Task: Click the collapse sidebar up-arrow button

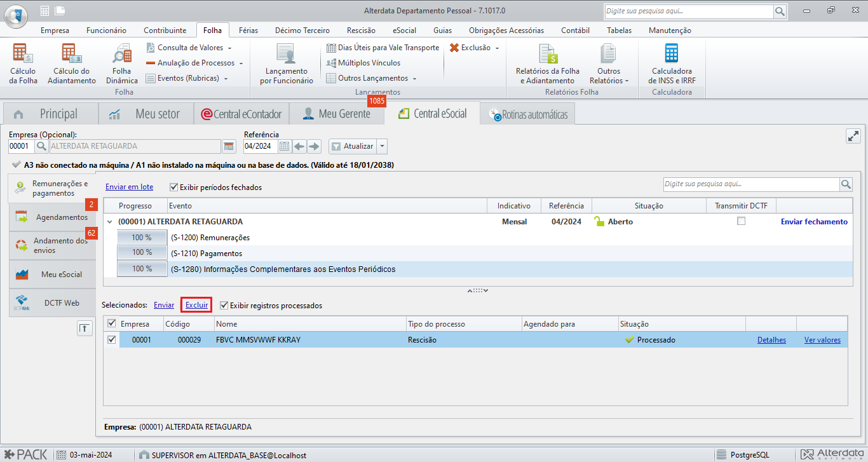Action: [x=85, y=328]
